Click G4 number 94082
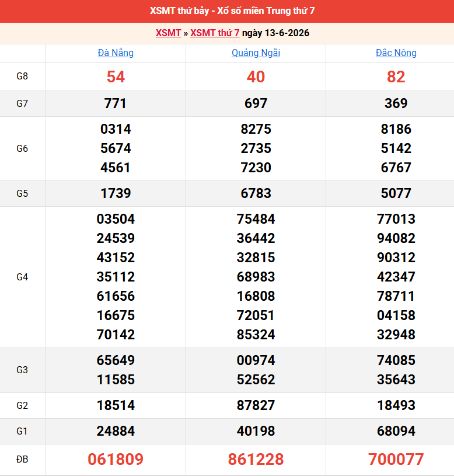The image size is (454, 476). [396, 238]
